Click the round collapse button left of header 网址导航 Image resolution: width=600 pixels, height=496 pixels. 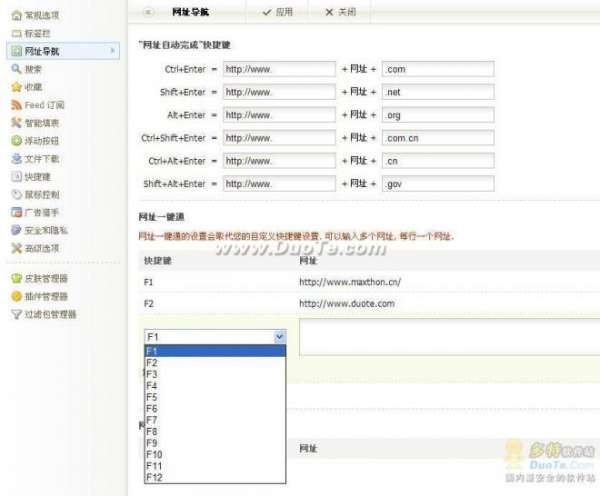click(x=148, y=12)
